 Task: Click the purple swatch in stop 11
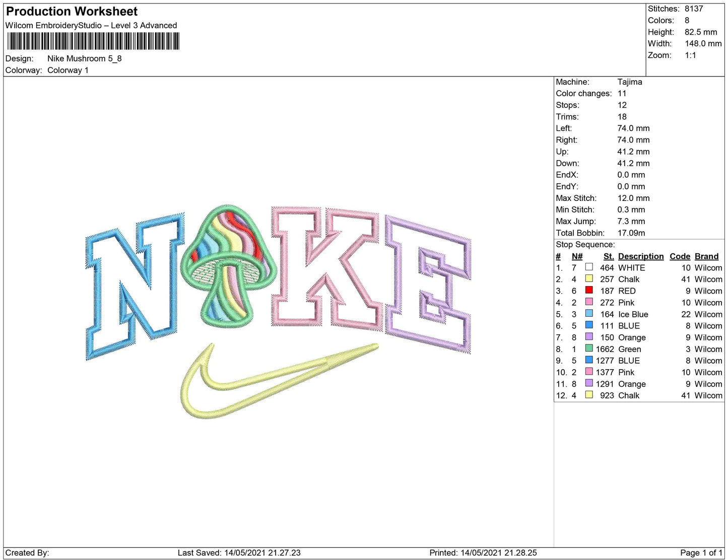click(589, 383)
